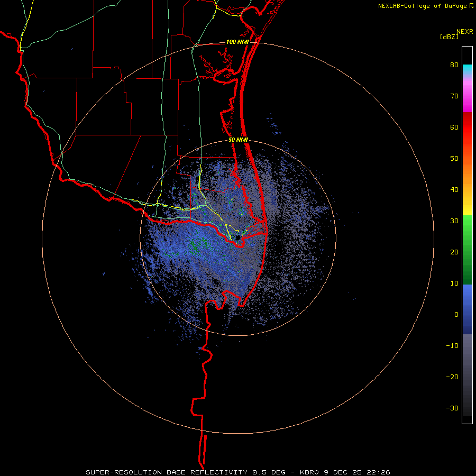Click the 80 dBZ scale value
The height and width of the screenshot is (476, 476).
click(x=454, y=65)
